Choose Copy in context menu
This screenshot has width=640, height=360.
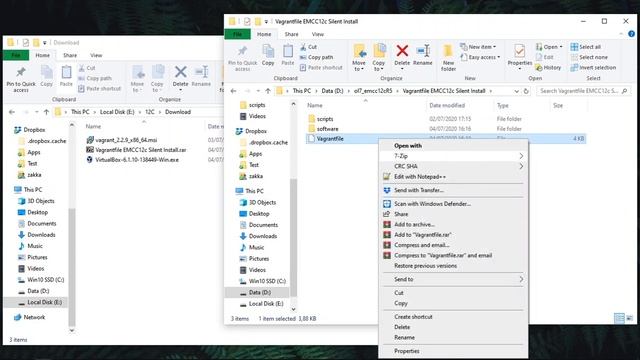pos(453,303)
